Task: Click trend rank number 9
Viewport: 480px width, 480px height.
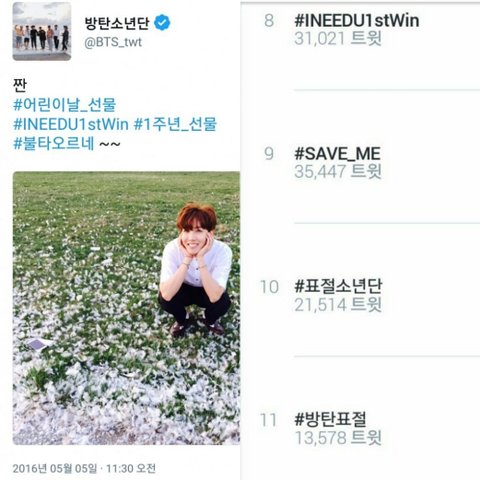Action: pyautogui.click(x=269, y=154)
